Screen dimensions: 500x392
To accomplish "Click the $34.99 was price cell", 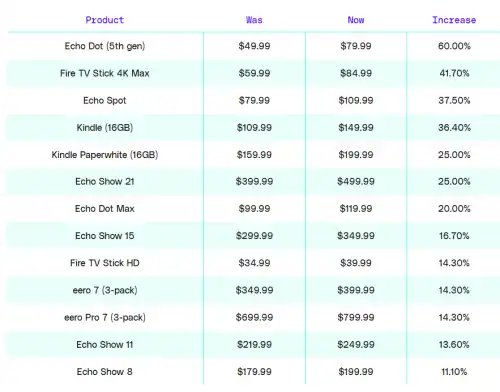I will 254,263.
